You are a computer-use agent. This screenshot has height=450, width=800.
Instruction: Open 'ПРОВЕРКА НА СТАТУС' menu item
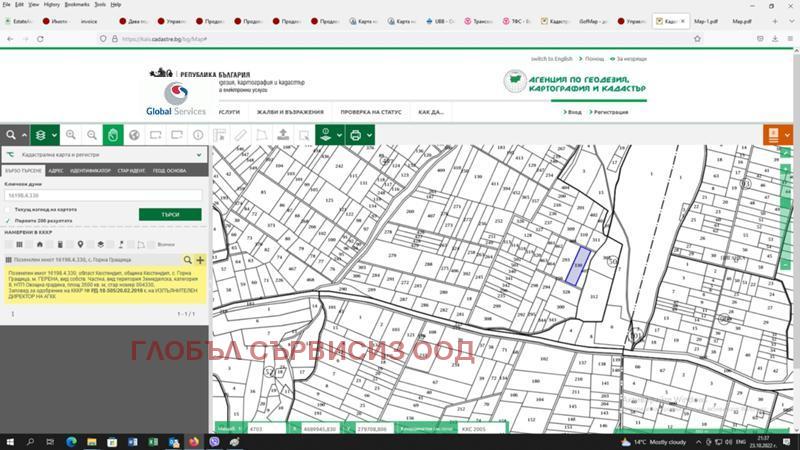click(371, 112)
